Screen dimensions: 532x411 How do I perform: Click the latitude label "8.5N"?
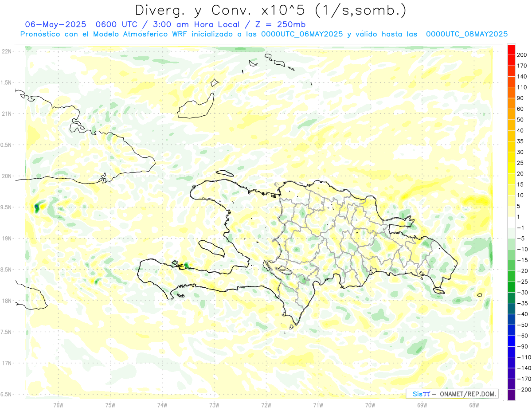point(7,270)
